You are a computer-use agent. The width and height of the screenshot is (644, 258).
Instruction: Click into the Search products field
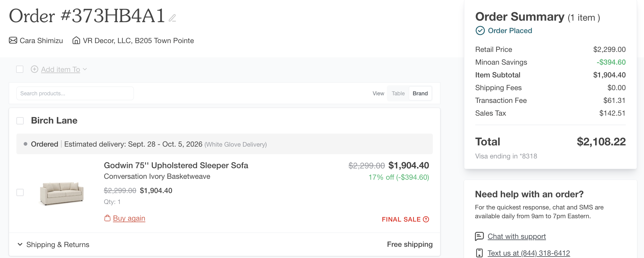coord(75,93)
